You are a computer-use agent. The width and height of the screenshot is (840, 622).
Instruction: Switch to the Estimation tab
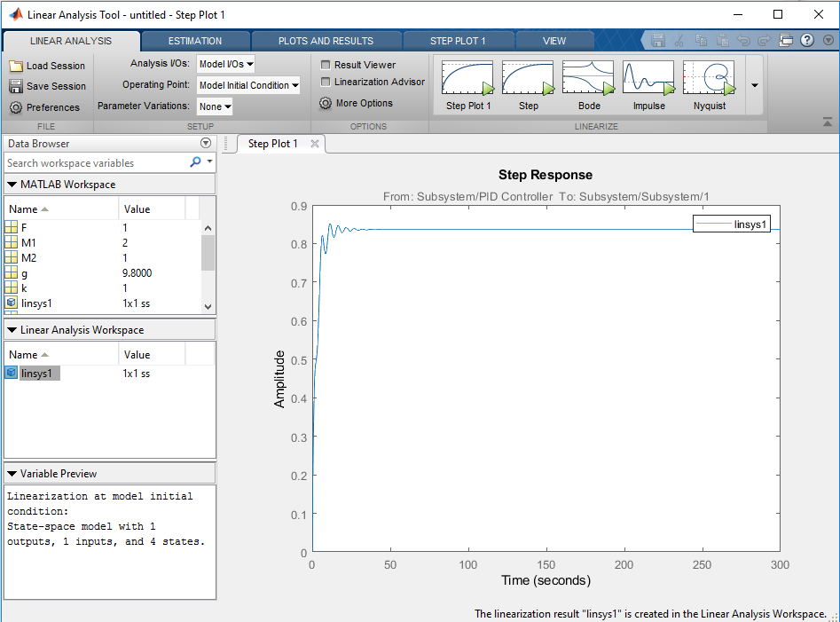(x=195, y=41)
